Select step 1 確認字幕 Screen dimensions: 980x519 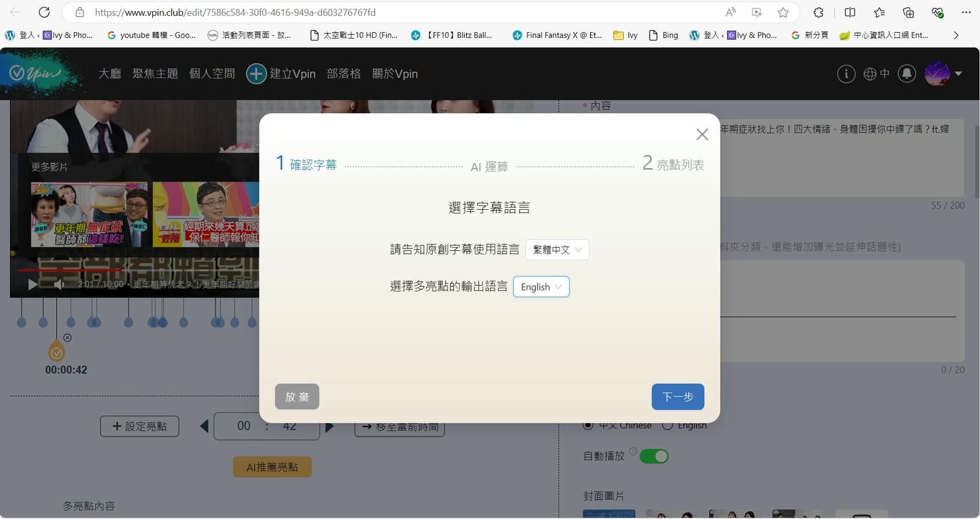(x=306, y=163)
